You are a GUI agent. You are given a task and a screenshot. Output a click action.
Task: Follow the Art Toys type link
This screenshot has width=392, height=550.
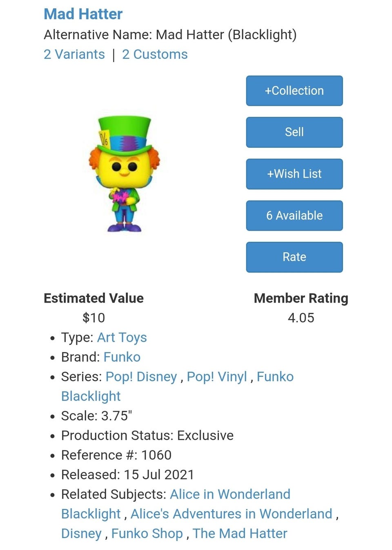click(122, 338)
